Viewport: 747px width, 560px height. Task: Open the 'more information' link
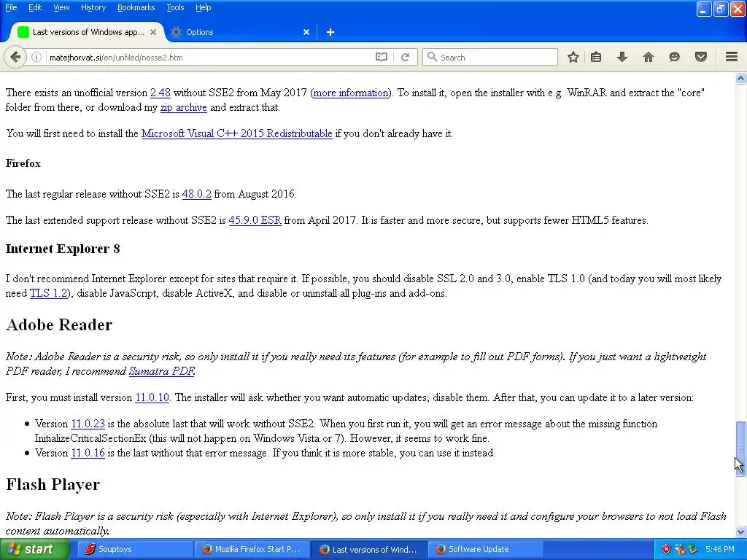[351, 93]
